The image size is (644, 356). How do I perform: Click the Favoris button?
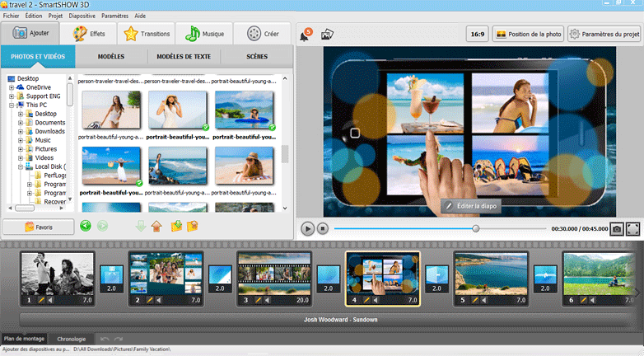tap(38, 226)
